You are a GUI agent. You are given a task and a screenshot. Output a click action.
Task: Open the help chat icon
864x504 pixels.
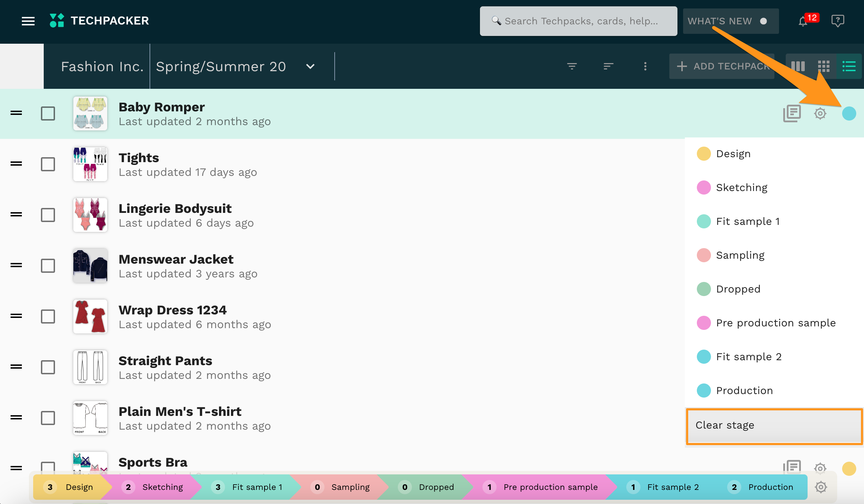click(x=838, y=21)
